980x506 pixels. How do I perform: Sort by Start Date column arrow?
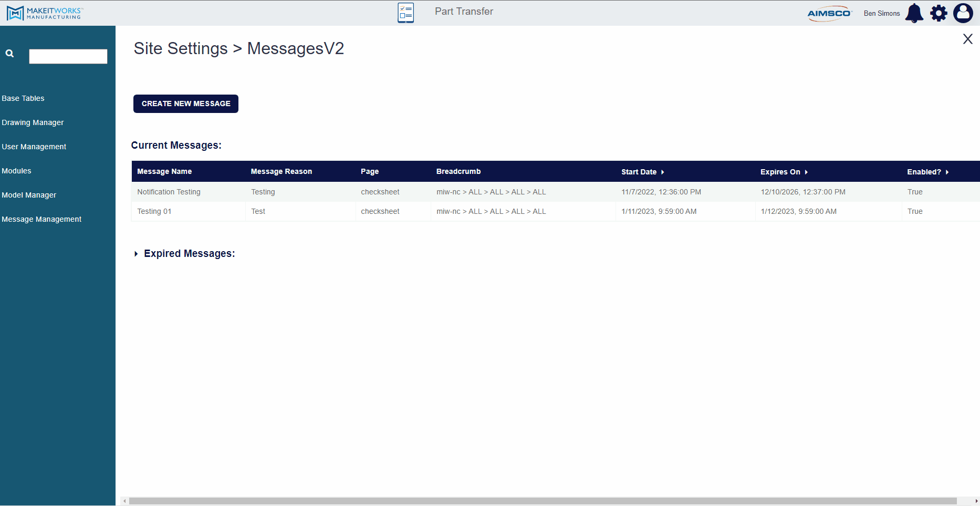click(663, 172)
